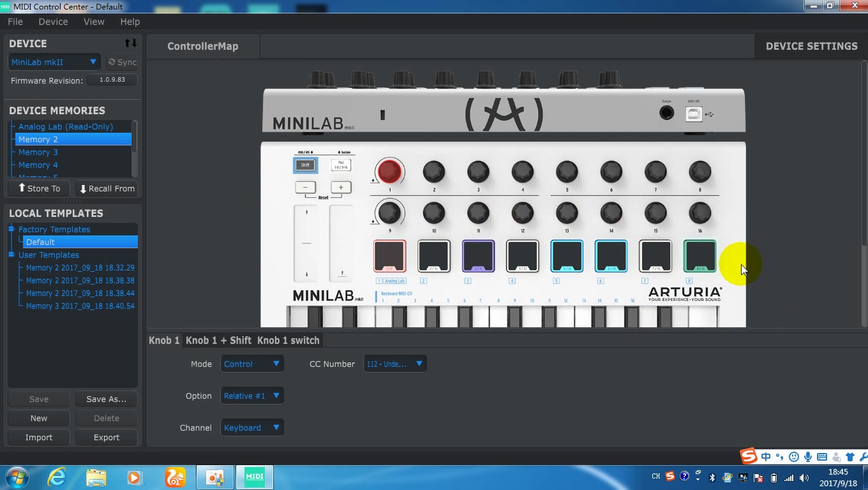This screenshot has height=490, width=868.
Task: Select pad 7/15 on the controller
Action: pos(655,256)
